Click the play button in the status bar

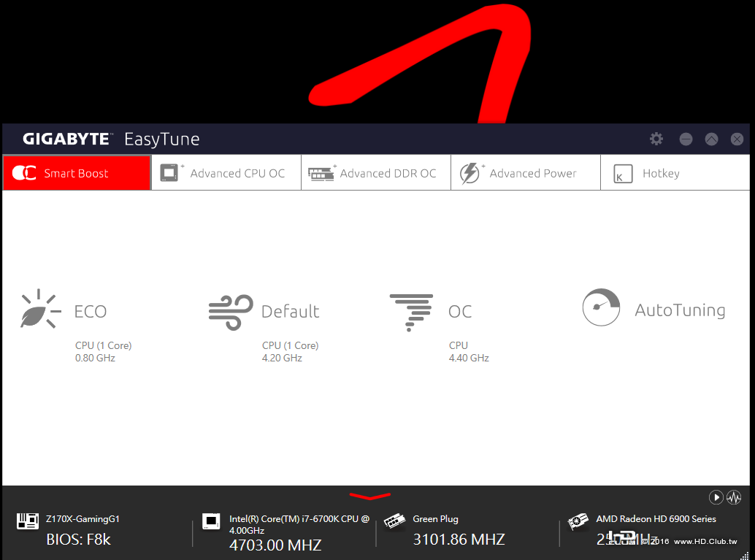[716, 497]
